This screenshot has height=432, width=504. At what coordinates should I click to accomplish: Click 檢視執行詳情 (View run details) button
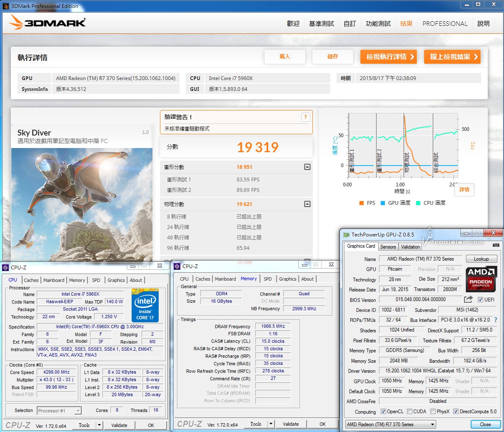tap(389, 57)
